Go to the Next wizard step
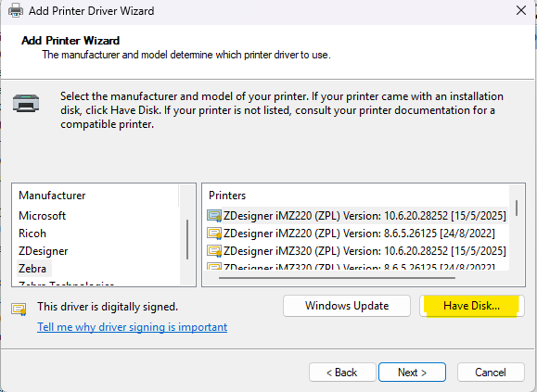This screenshot has height=392, width=537. coord(412,373)
